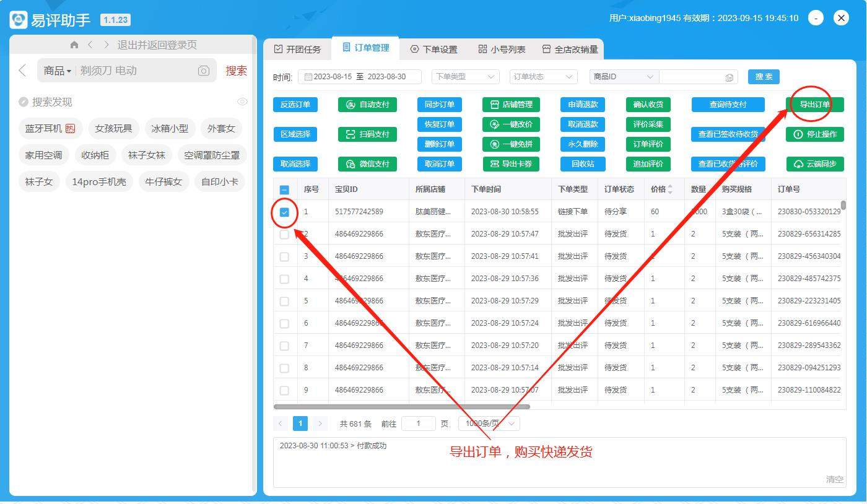The height and width of the screenshot is (504, 867).
Task: Click the home icon in browser bar
Action: pyautogui.click(x=74, y=45)
